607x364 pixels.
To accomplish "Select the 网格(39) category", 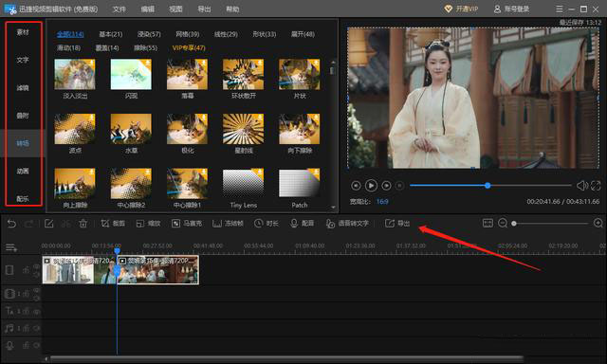I will click(x=188, y=34).
